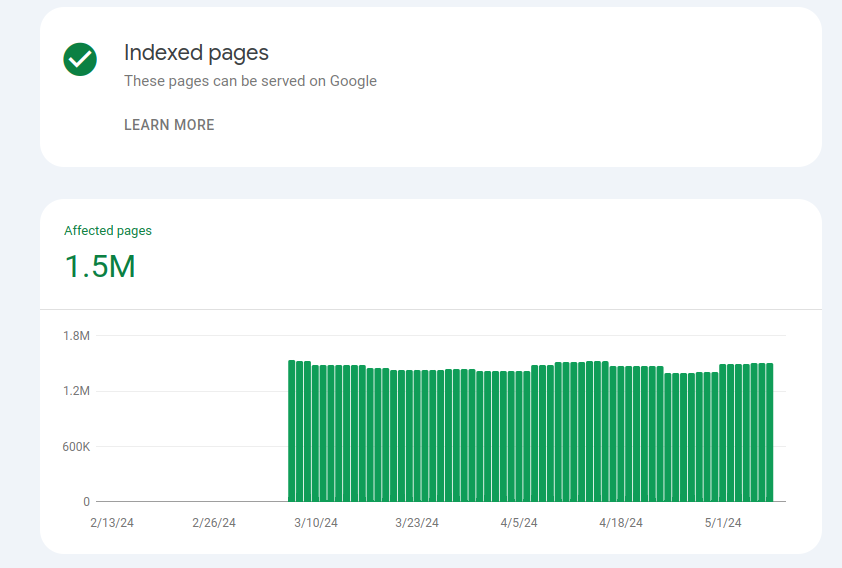Click the 2/26/24 date axis label

pyautogui.click(x=214, y=523)
